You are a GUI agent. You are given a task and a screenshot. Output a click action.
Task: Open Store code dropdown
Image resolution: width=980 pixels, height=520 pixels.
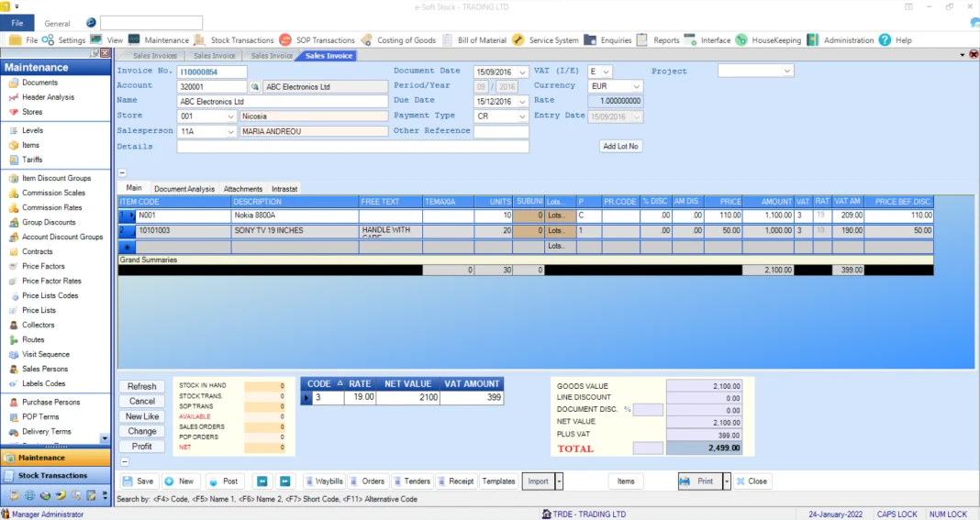point(230,116)
